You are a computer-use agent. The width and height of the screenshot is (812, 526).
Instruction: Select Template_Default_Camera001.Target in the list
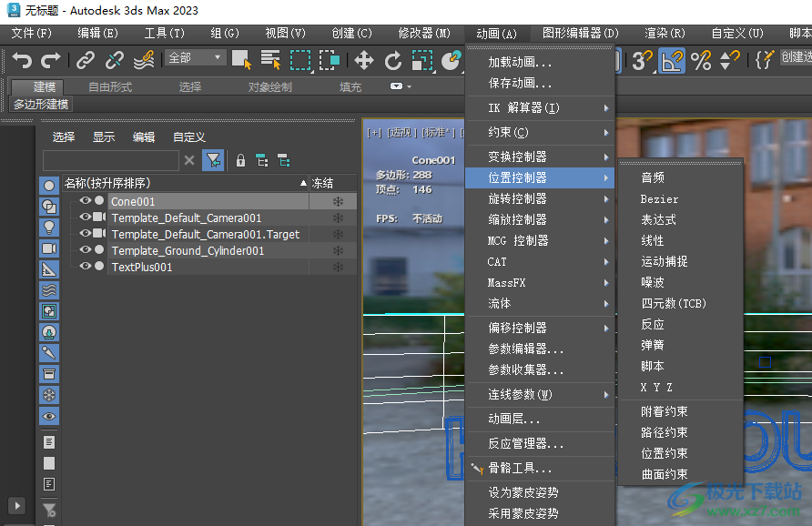coord(206,235)
